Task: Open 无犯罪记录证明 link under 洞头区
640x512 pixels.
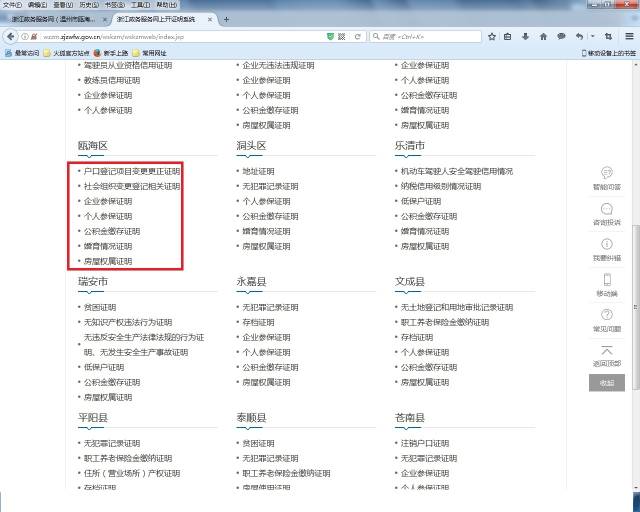Action: click(x=269, y=186)
